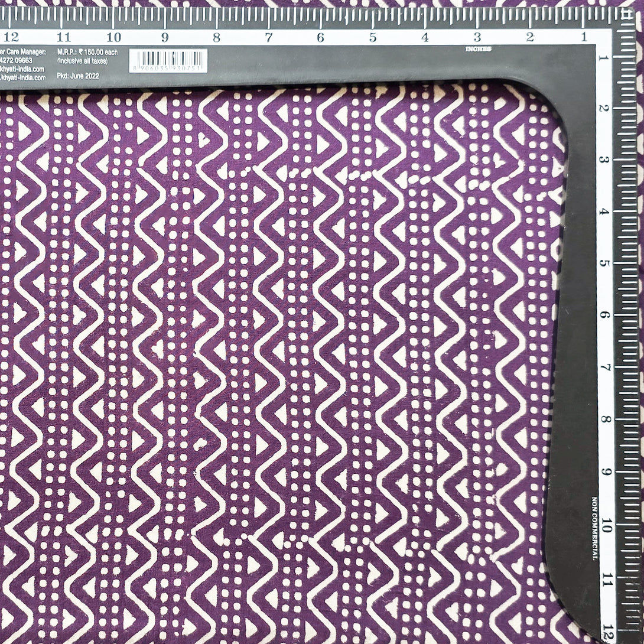Image resolution: width=644 pixels, height=644 pixels.
Task: Click the number 1 on the horizontal ruler
Action: 583,37
